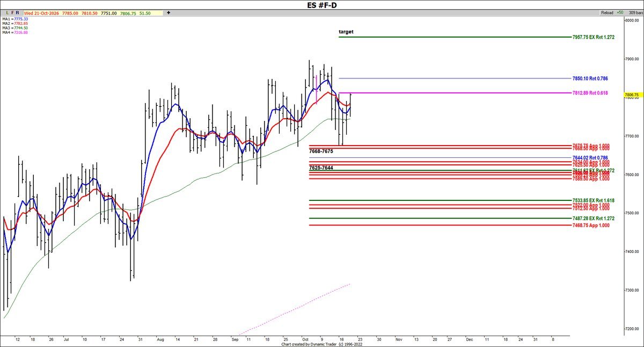Viewport: 644px width, 347px height.
Task: Click the 7200.00 price axis label
Action: click(x=631, y=329)
